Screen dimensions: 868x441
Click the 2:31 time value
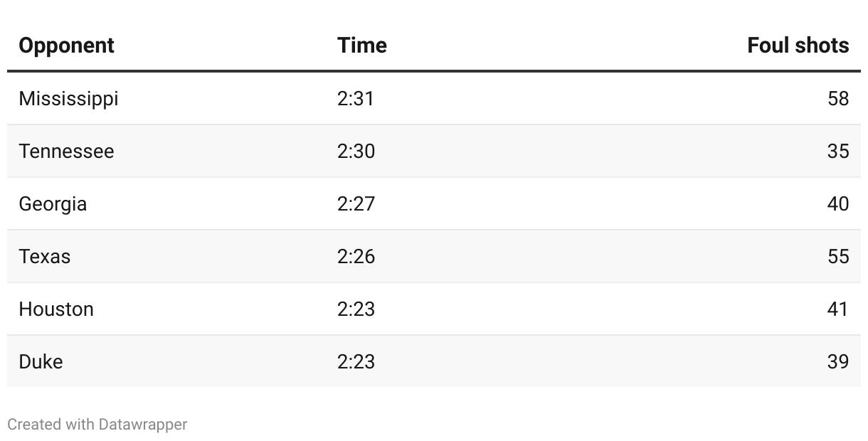[355, 98]
